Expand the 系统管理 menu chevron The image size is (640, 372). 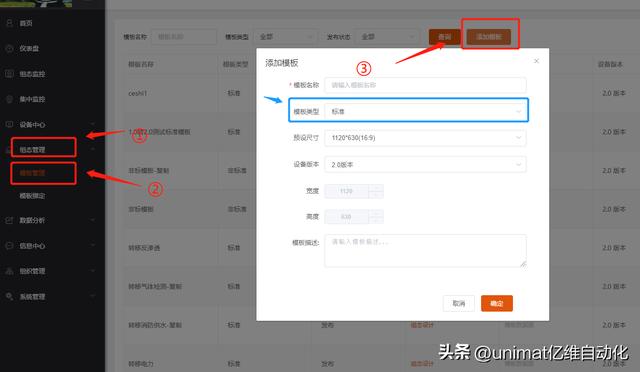click(x=93, y=296)
